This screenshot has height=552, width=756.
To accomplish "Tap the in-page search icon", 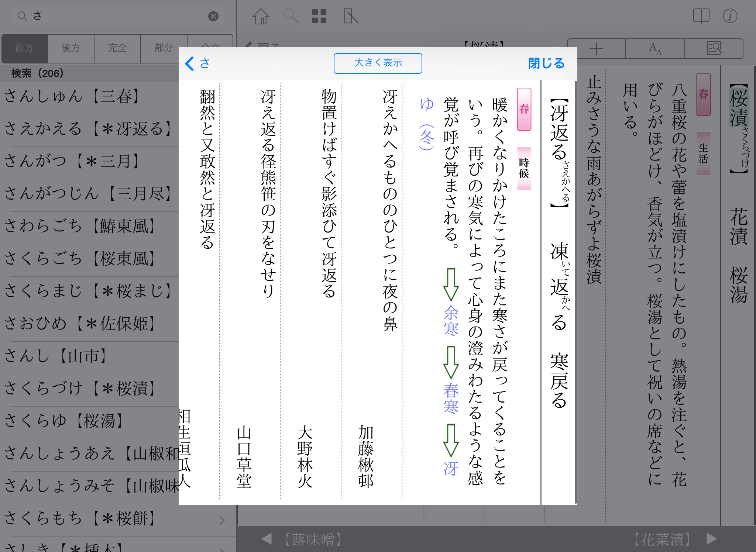I will point(714,48).
